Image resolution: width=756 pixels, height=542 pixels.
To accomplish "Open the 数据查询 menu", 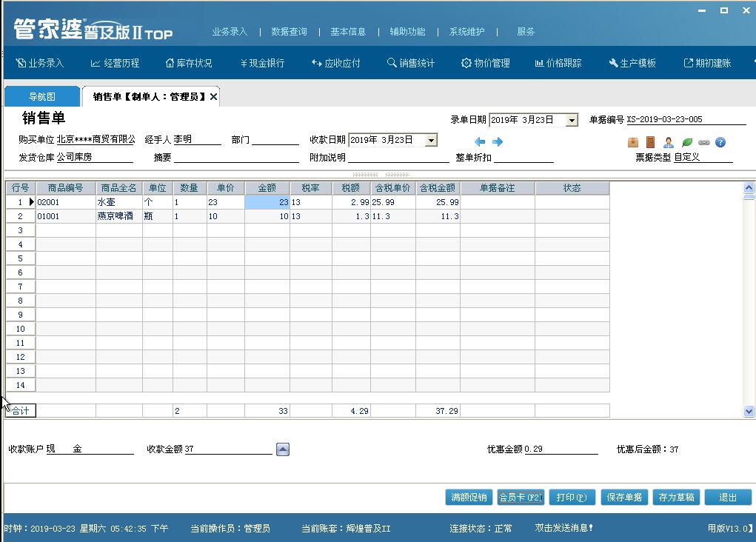I will [289, 31].
